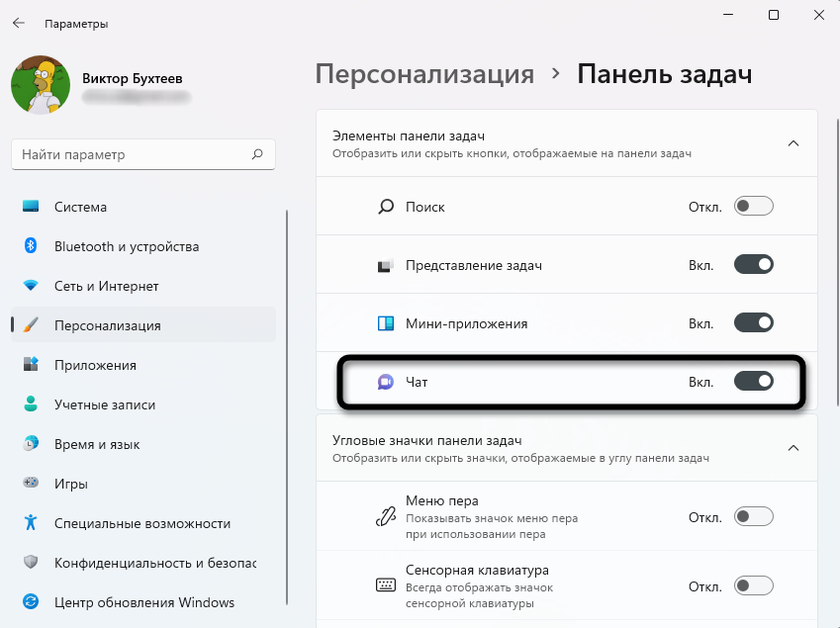Collapse Угловые значки панели задач chevron

(x=793, y=448)
